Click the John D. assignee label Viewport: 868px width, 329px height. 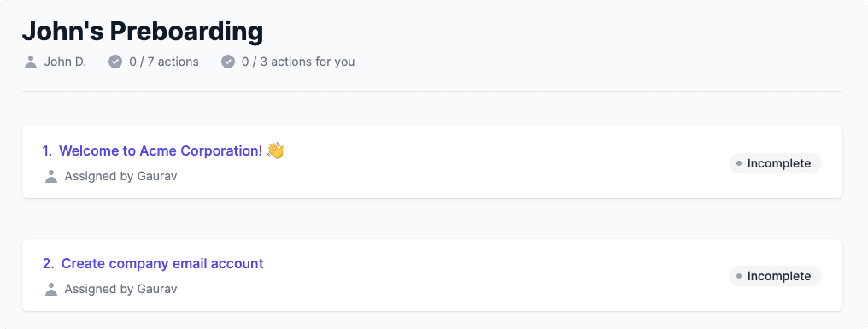coord(65,62)
